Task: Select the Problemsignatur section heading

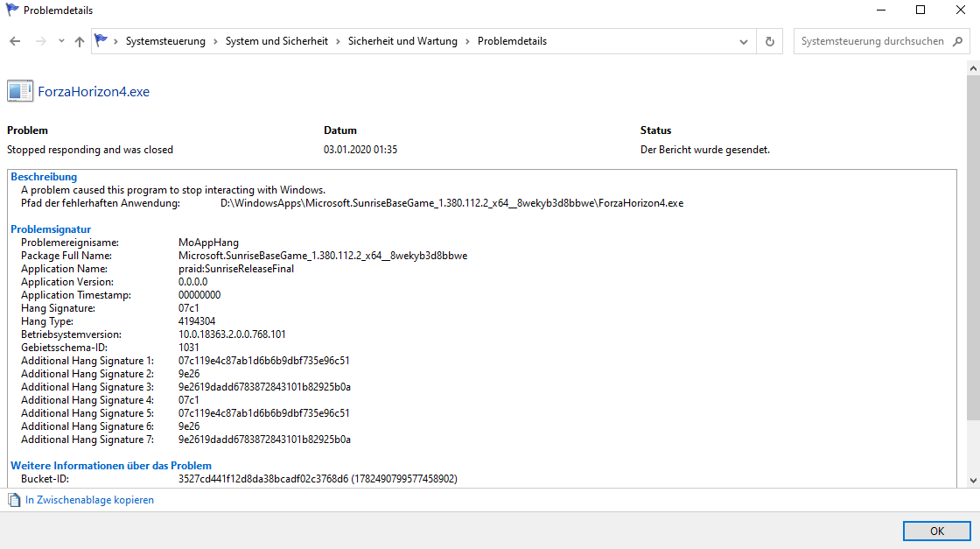Action: coord(51,229)
